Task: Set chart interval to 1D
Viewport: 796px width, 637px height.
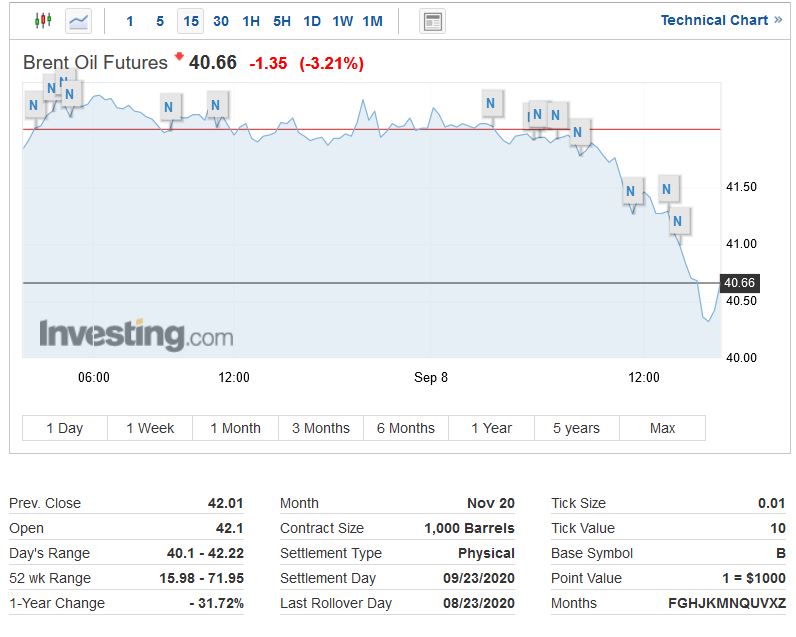Action: (x=312, y=21)
